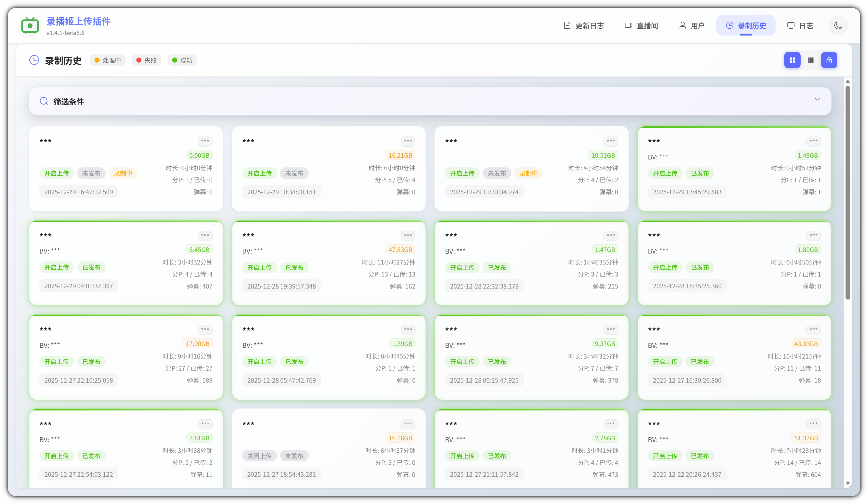Go to the 用户 tab
Image resolution: width=868 pixels, height=504 pixels.
[692, 26]
